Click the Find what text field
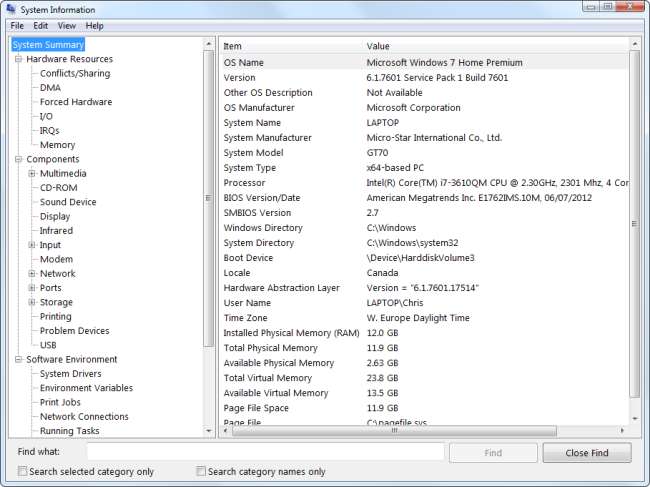This screenshot has width=650, height=487. pos(265,453)
